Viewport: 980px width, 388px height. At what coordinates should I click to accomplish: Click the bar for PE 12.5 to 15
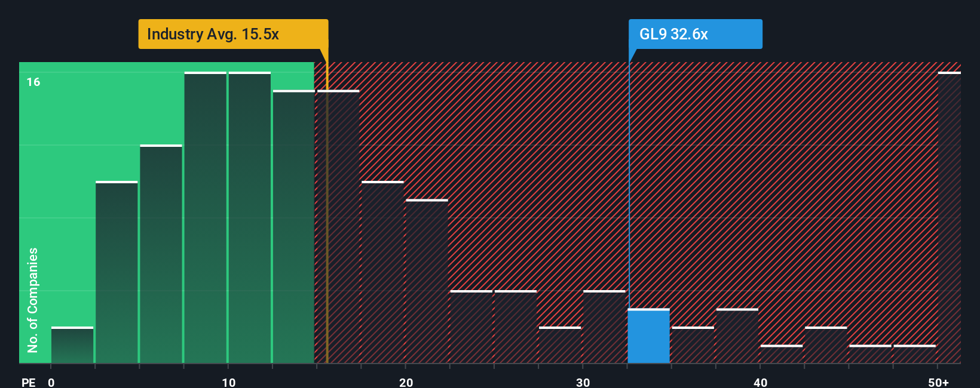pos(294,227)
